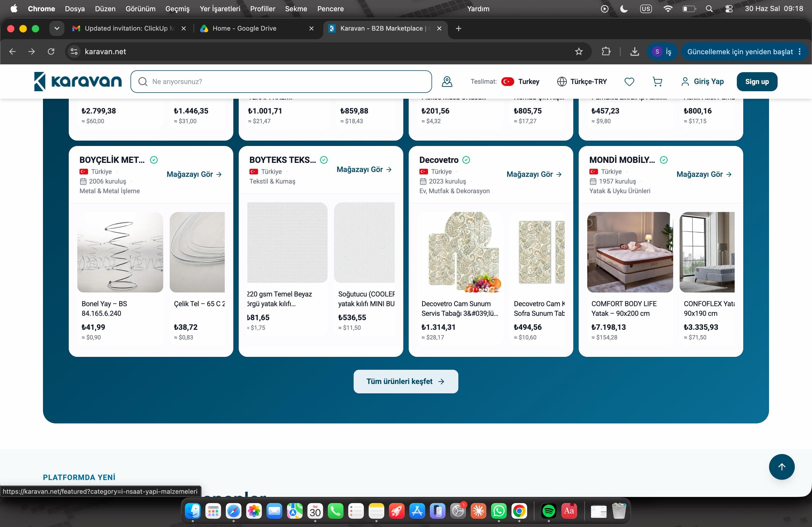The width and height of the screenshot is (812, 527).
Task: Click the date and time in the menu bar
Action: [774, 9]
